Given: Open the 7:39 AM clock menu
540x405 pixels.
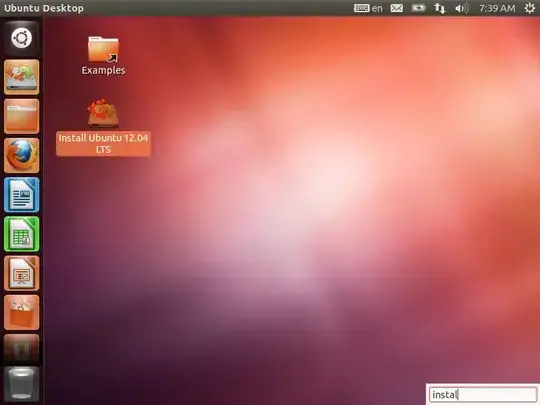Looking at the screenshot, I should [497, 8].
